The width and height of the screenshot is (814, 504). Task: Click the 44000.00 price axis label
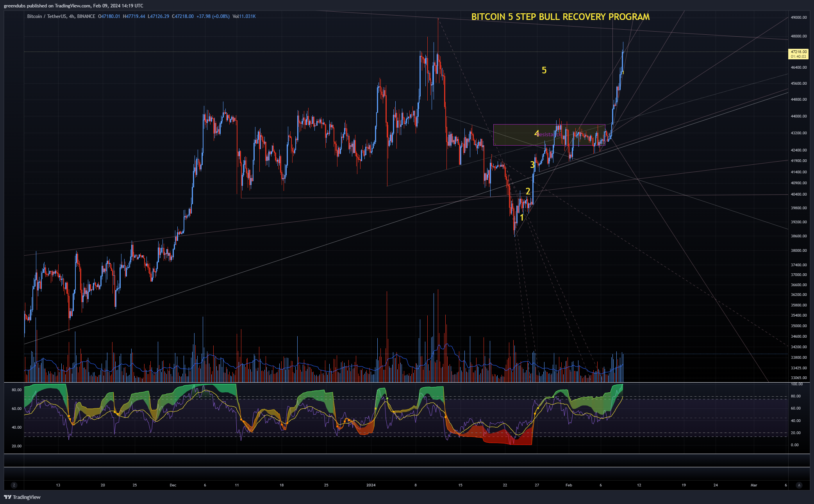coord(799,116)
